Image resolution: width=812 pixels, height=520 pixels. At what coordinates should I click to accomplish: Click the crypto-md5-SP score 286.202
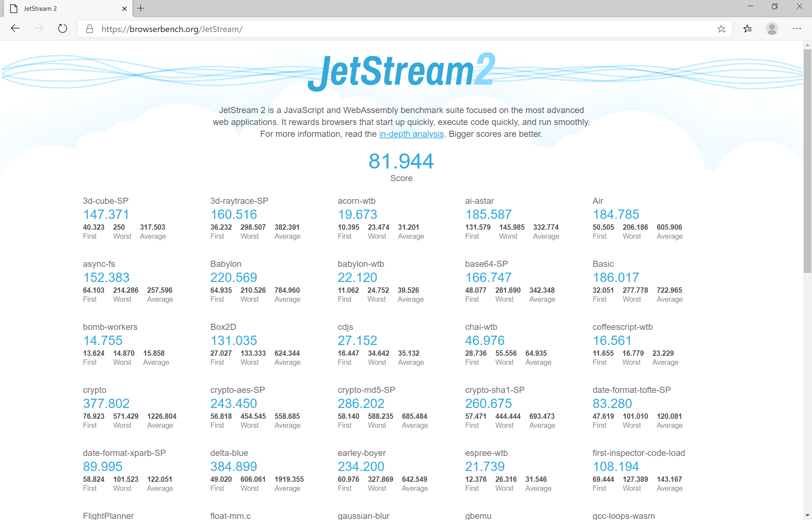click(361, 404)
